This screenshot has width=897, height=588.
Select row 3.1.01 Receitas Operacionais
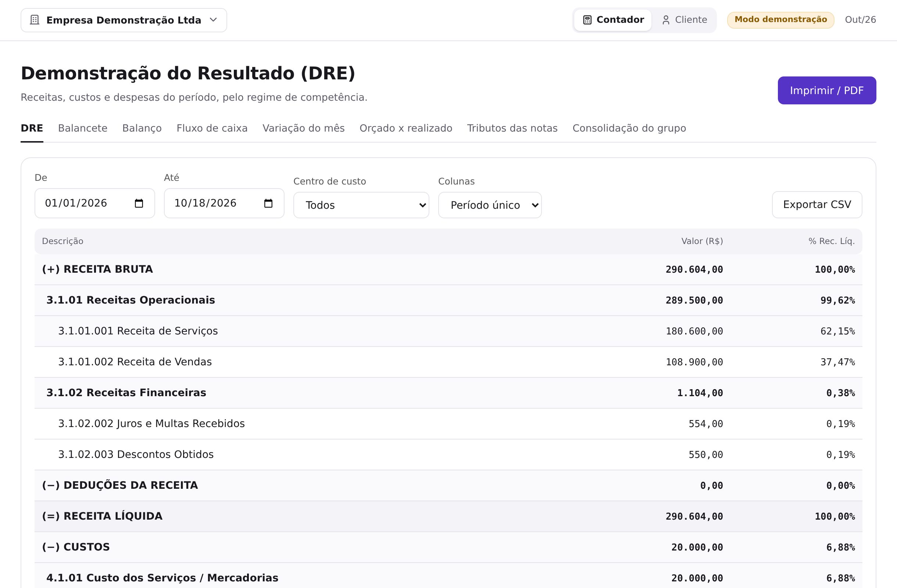[448, 300]
